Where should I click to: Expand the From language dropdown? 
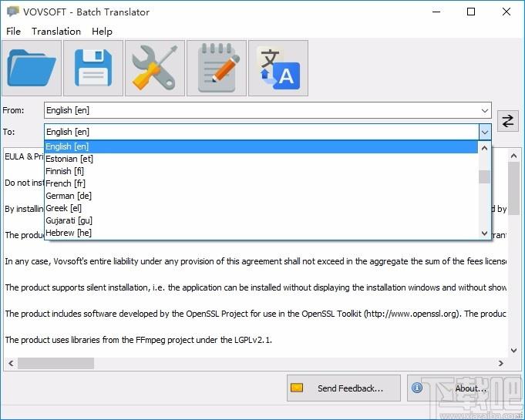tap(484, 110)
